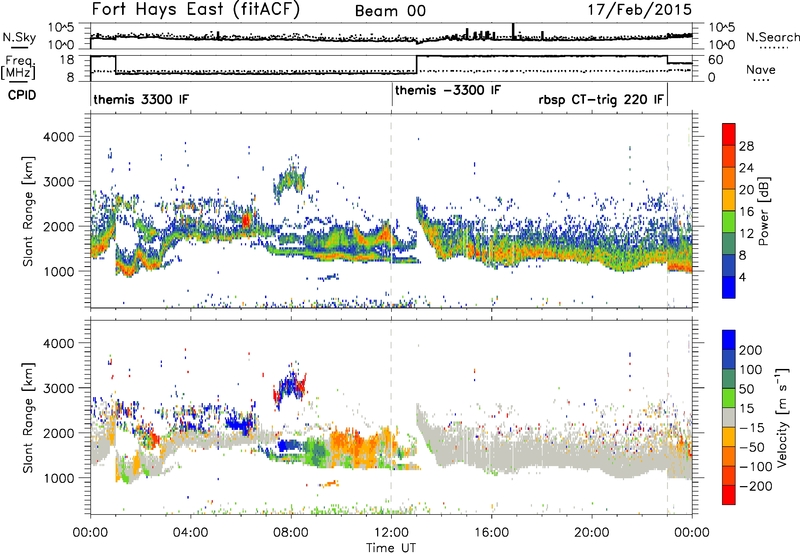Click the 'Nave' legend label
800x554 pixels.
761,70
